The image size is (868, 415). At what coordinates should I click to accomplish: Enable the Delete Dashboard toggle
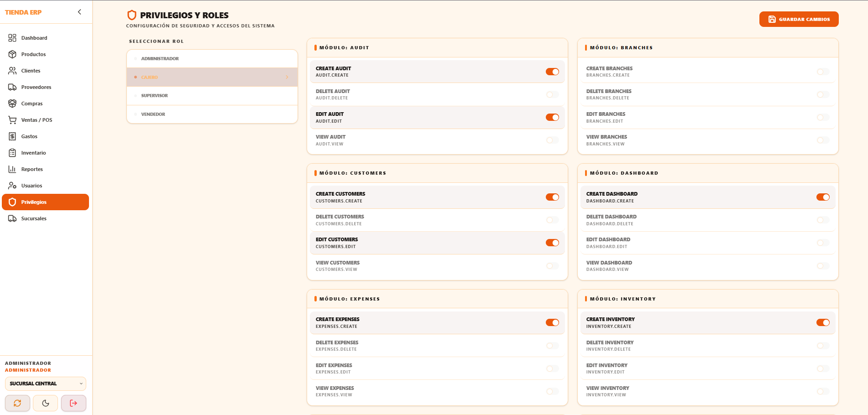click(x=823, y=220)
